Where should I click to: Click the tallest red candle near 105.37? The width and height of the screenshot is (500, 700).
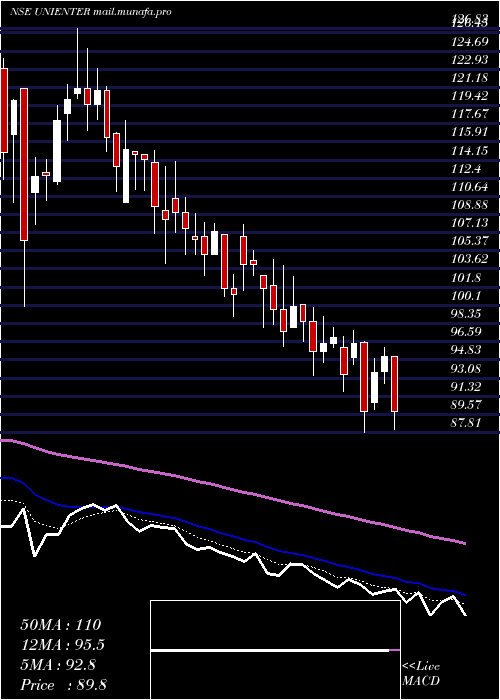tap(24, 164)
